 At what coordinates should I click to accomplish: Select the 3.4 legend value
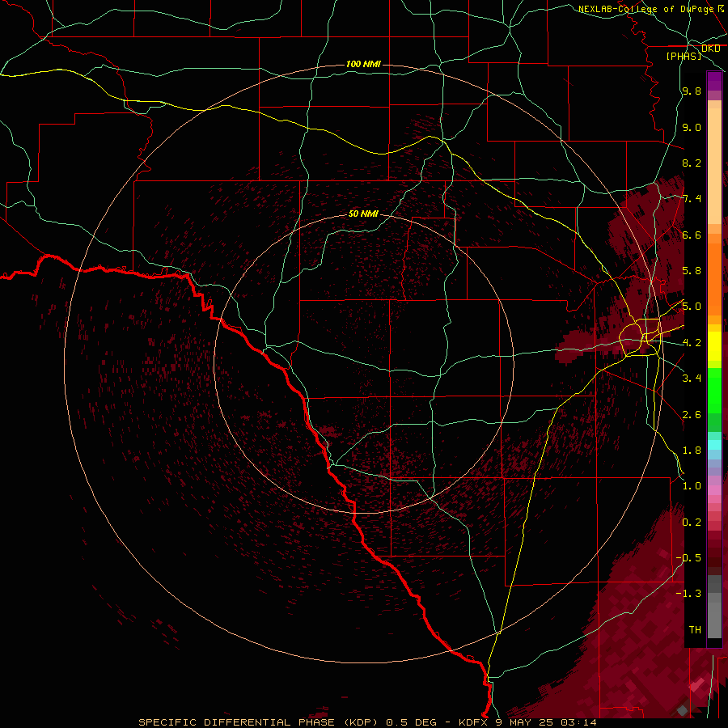pos(692,378)
